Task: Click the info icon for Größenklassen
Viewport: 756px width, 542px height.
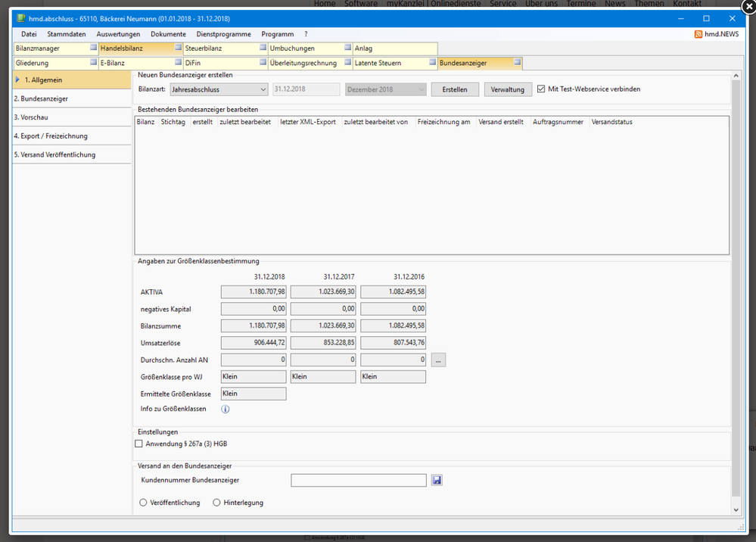Action: point(225,410)
